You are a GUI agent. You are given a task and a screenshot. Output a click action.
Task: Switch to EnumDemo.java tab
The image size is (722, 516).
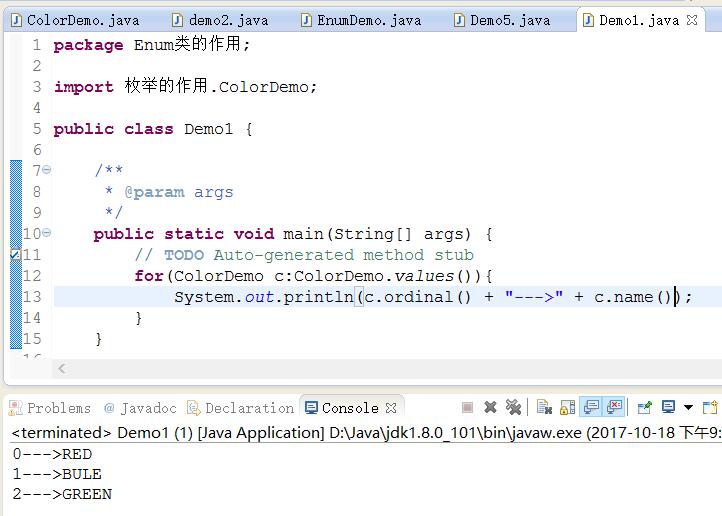[x=361, y=20]
